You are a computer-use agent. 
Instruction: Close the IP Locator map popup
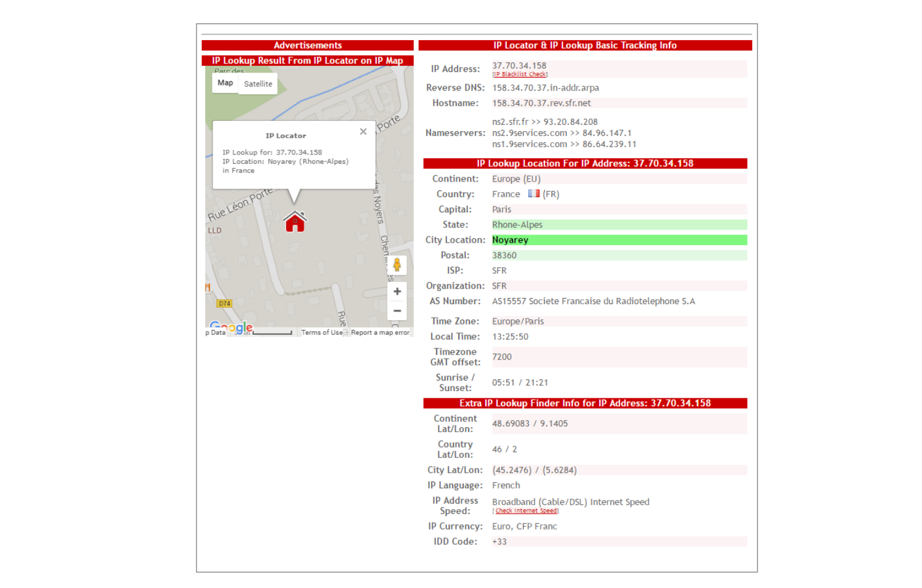(363, 132)
